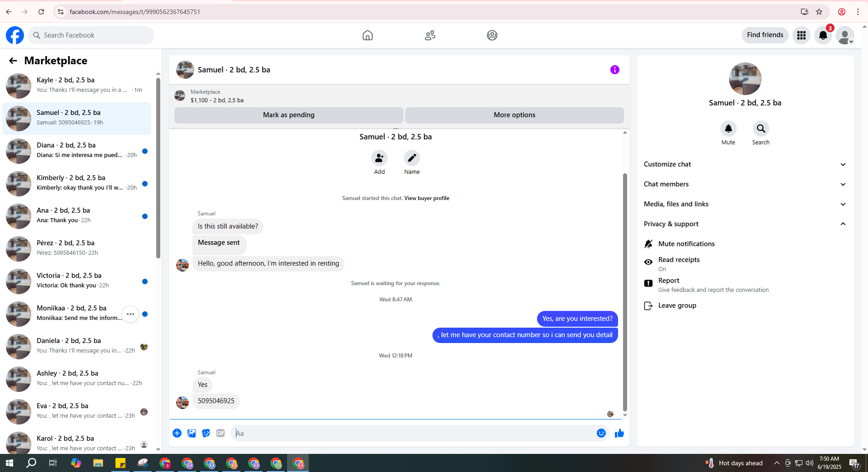This screenshot has width=868, height=472.
Task: Click the chat list scrollbar
Action: pyautogui.click(x=158, y=167)
